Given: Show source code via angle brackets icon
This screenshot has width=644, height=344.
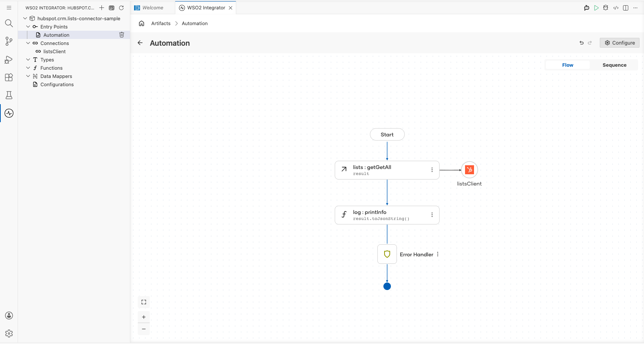Looking at the screenshot, I should [616, 7].
